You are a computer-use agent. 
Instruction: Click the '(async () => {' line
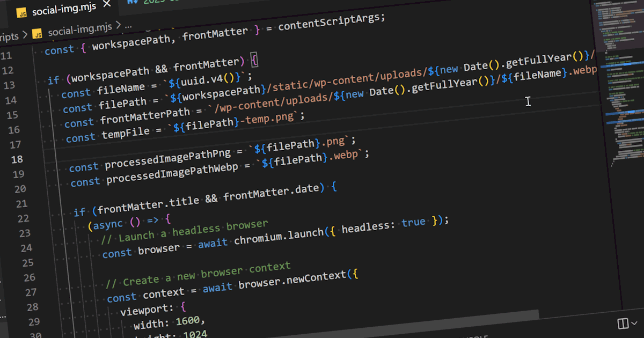130,222
